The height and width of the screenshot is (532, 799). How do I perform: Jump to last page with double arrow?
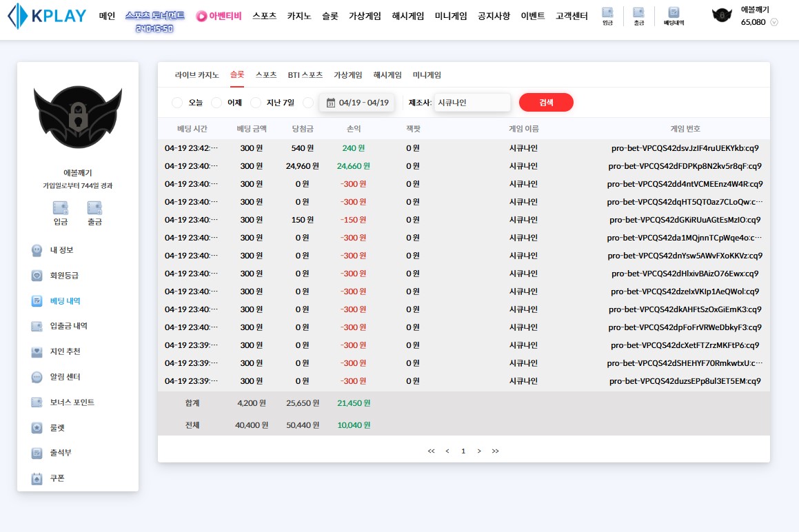point(495,451)
